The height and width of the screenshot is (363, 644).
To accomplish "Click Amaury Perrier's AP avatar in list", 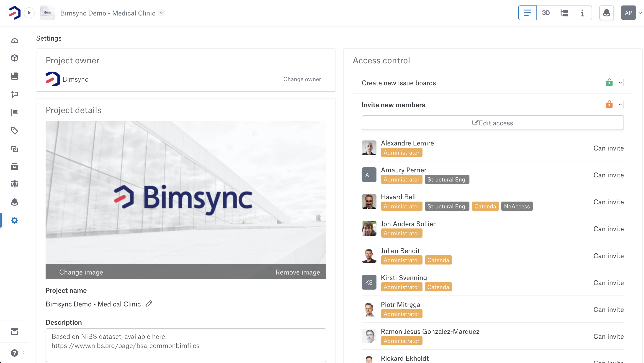I will pos(369,175).
